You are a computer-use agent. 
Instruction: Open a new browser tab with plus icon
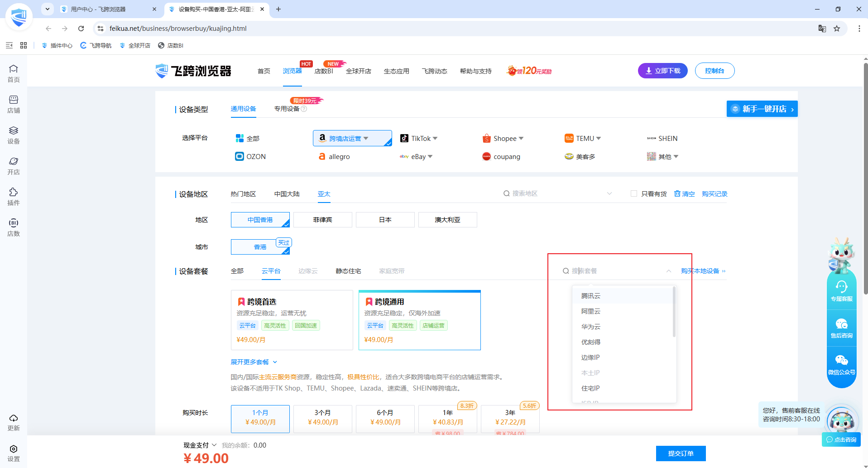point(278,9)
